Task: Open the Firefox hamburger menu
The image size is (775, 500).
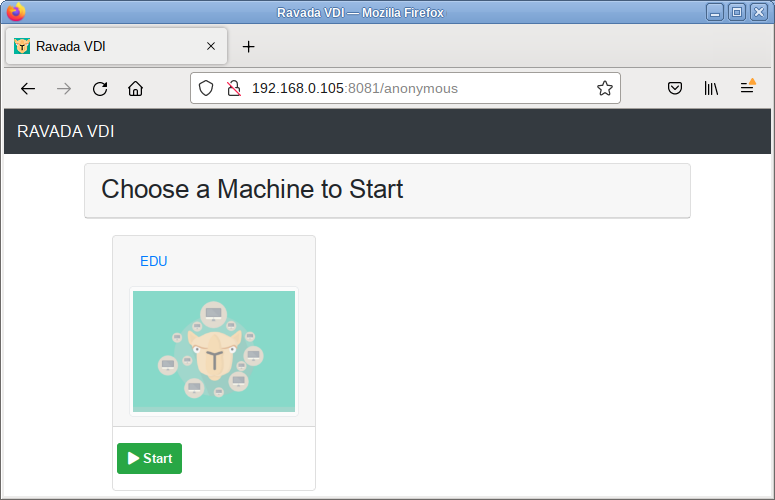Action: (x=747, y=88)
